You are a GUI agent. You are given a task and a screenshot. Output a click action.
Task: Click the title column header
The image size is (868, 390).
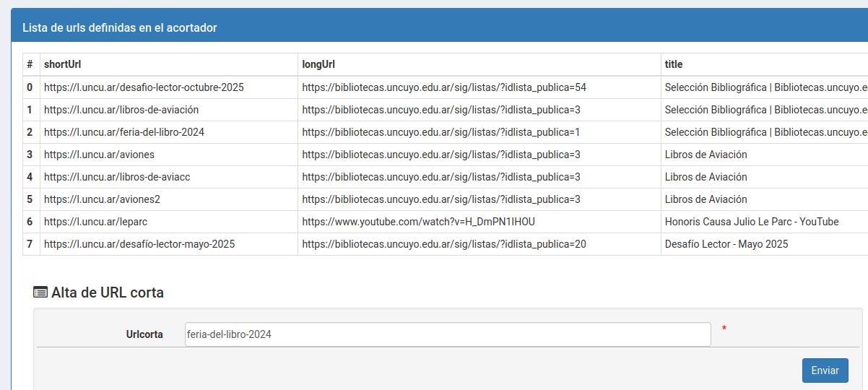[x=674, y=64]
